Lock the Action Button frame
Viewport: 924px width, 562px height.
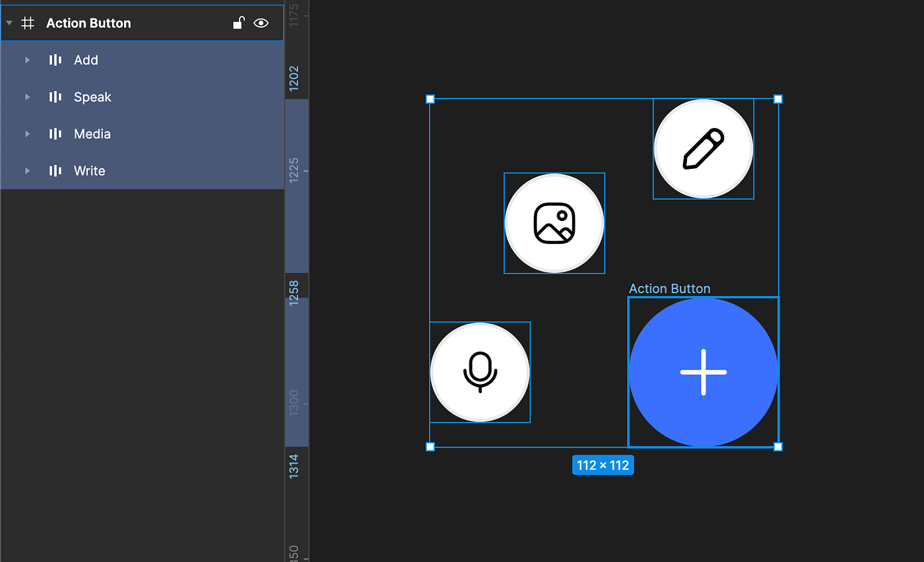pos(238,22)
